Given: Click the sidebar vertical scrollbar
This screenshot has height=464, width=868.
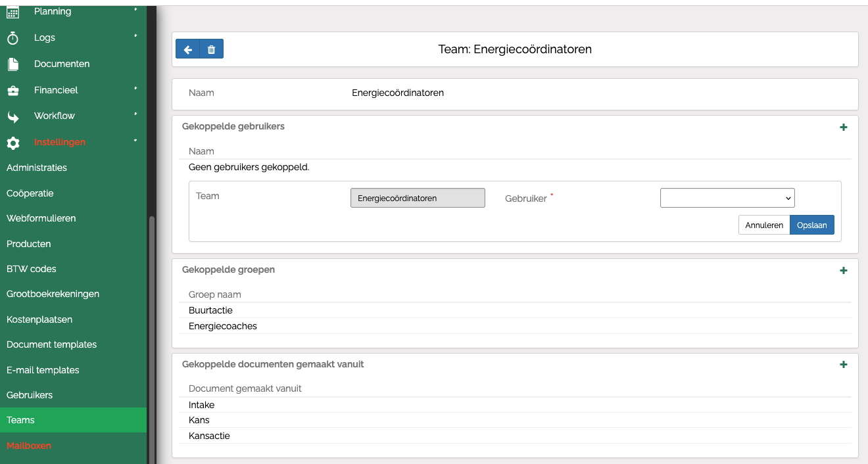Looking at the screenshot, I should click(x=151, y=329).
